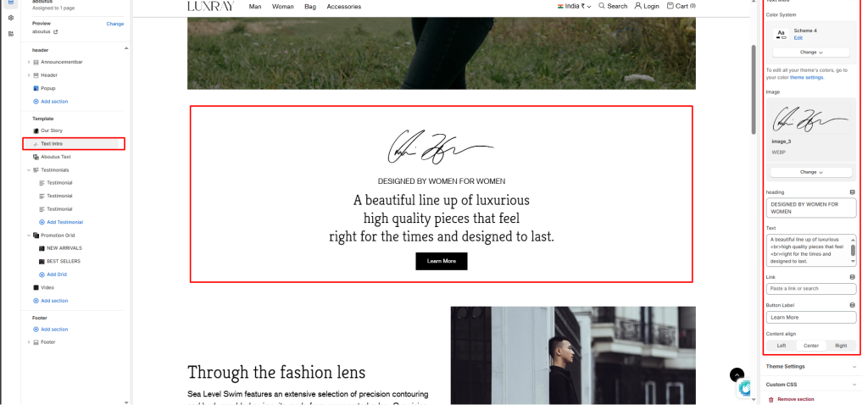Open the Accessories menu item

344,7
